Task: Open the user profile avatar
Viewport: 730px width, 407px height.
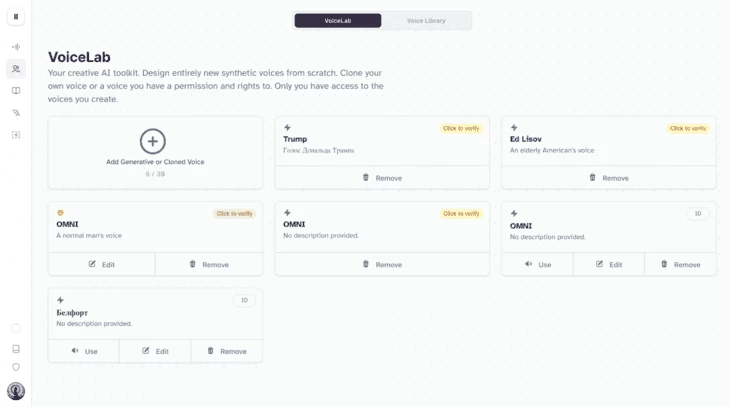Action: click(16, 391)
